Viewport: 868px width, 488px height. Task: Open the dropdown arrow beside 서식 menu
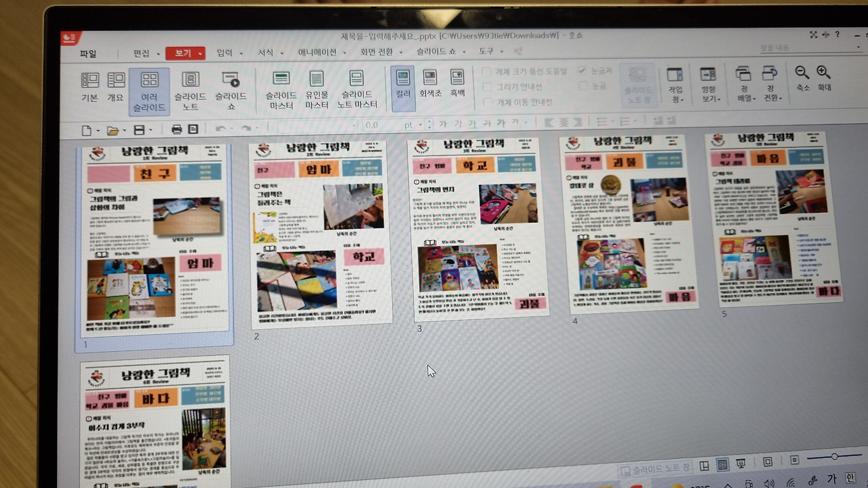(x=282, y=54)
